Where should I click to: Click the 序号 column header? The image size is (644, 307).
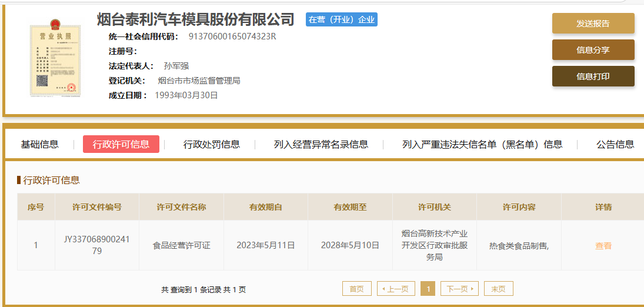(x=36, y=206)
